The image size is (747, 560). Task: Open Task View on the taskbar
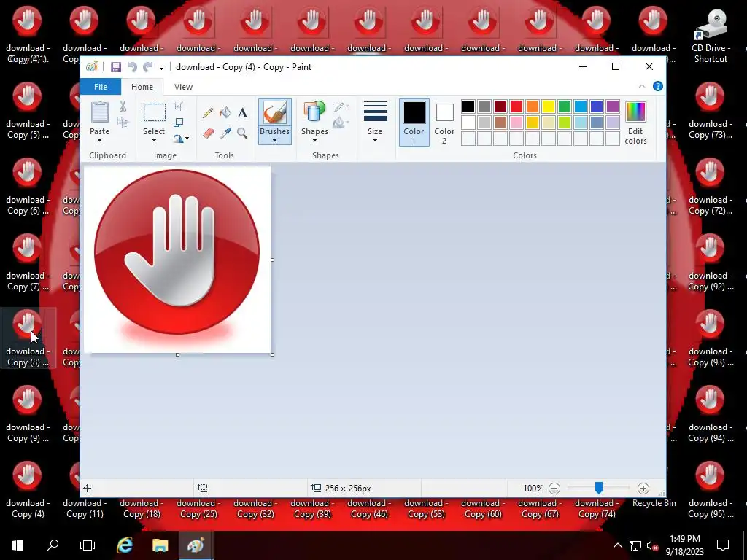(x=88, y=545)
